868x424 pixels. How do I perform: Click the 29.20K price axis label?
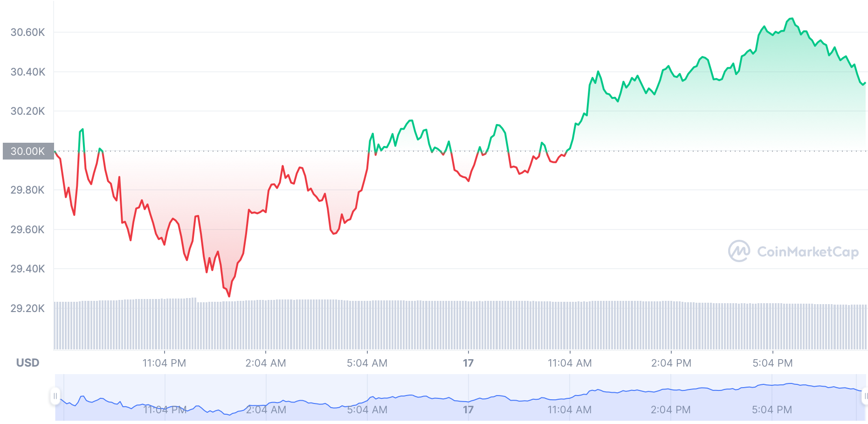(28, 308)
